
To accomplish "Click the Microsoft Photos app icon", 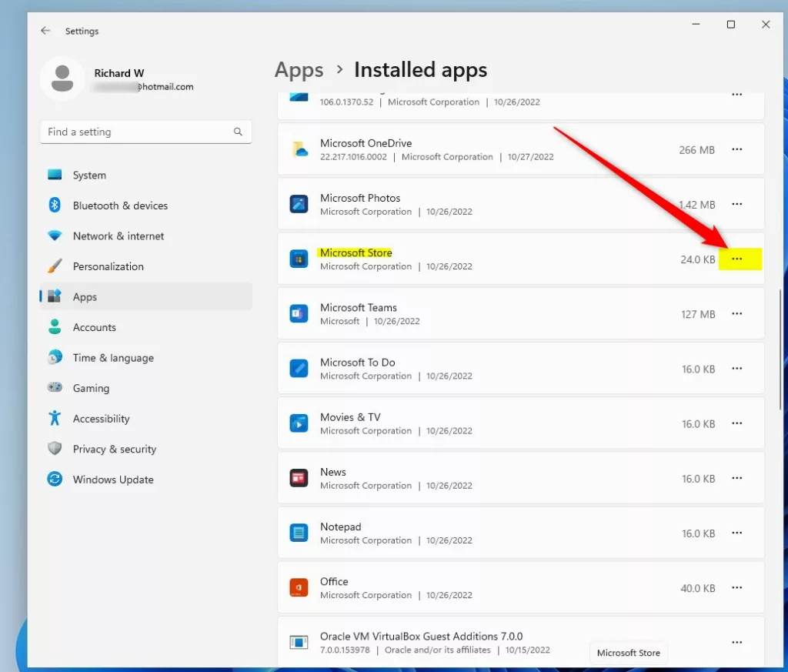I will point(299,204).
